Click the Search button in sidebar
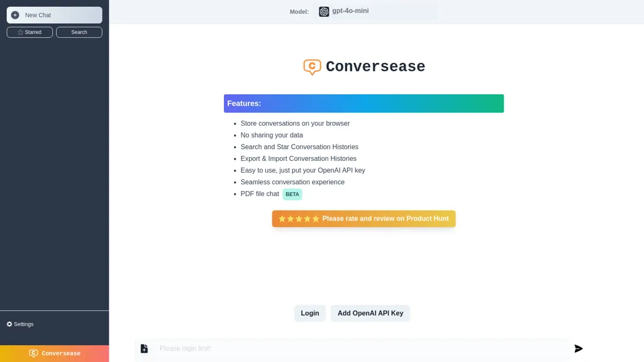This screenshot has width=644, height=362. coord(79,32)
